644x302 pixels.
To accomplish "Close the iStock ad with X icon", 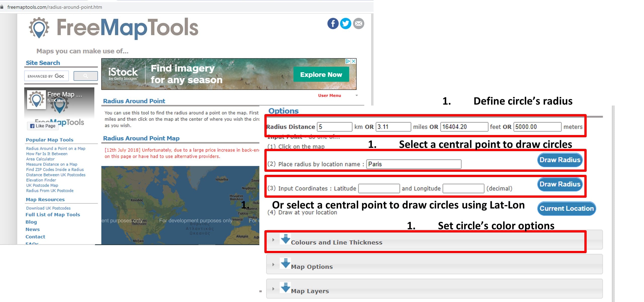I will (x=354, y=61).
